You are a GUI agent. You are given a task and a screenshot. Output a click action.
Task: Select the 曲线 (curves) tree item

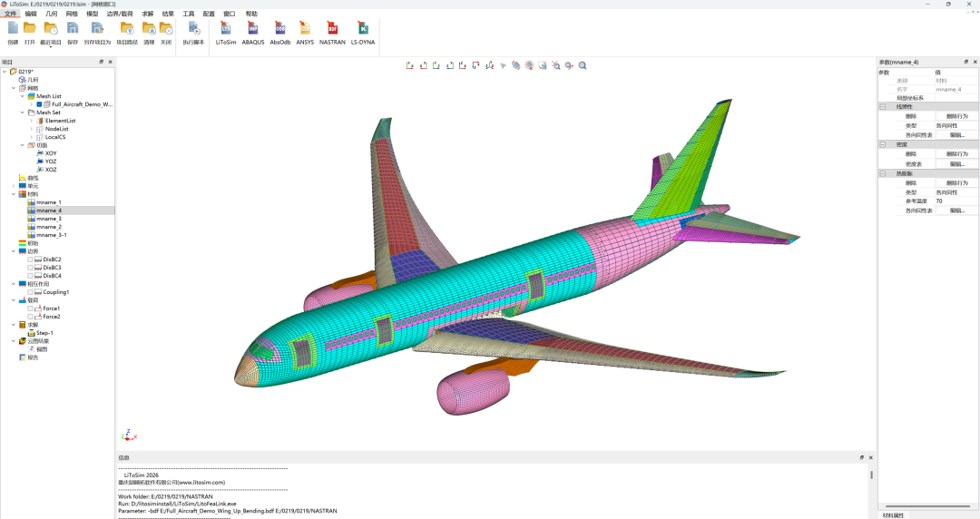(33, 178)
